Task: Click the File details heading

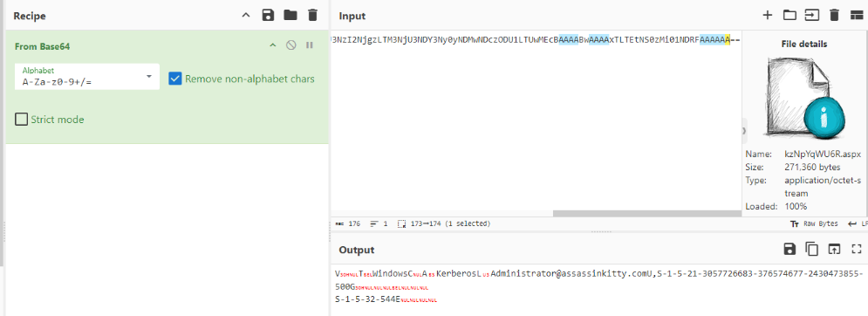Action: tap(804, 44)
